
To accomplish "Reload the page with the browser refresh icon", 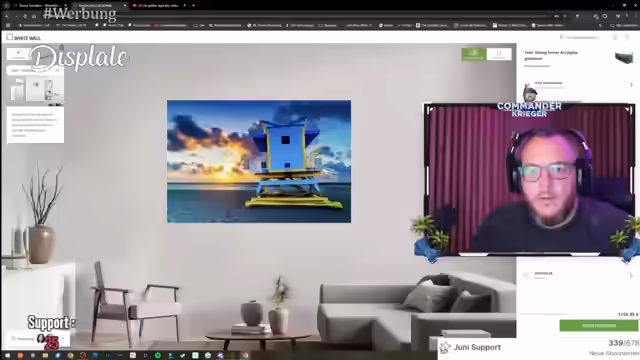I will [25, 16].
